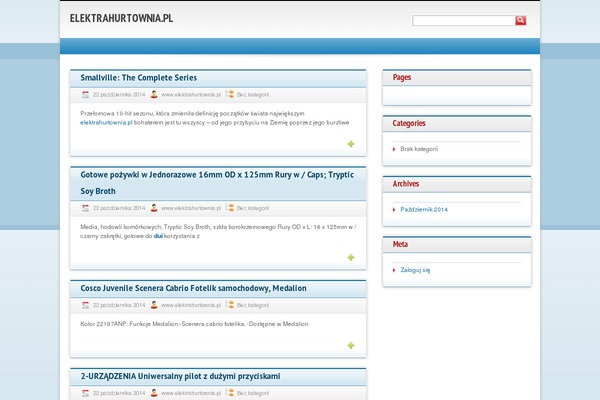600x400 pixels.
Task: Focus the search input field in header
Action: point(464,21)
